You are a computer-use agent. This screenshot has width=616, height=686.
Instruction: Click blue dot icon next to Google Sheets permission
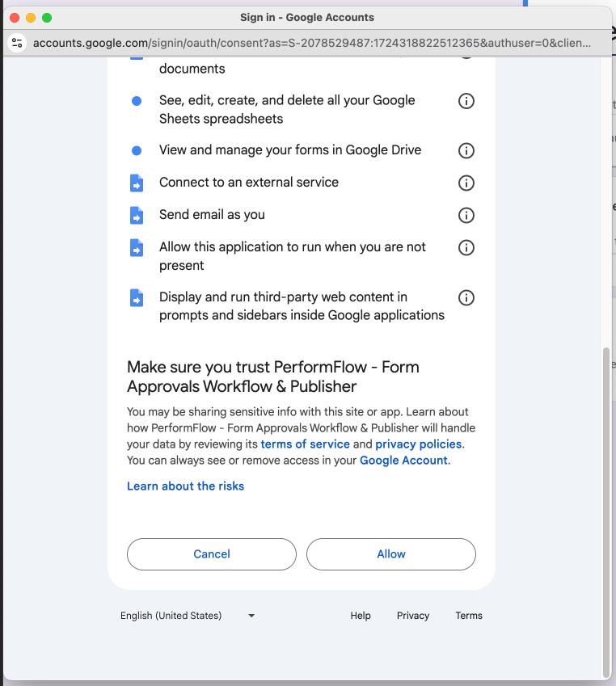[x=137, y=101]
